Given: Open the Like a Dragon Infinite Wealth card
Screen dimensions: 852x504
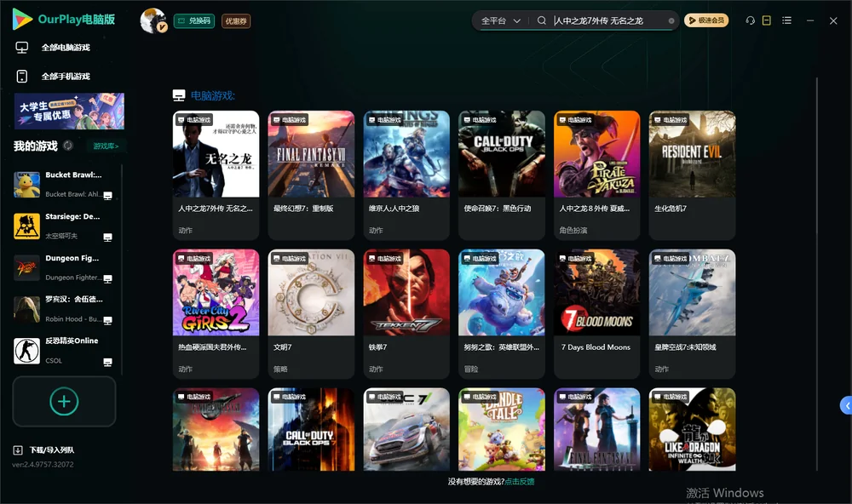Looking at the screenshot, I should (692, 429).
